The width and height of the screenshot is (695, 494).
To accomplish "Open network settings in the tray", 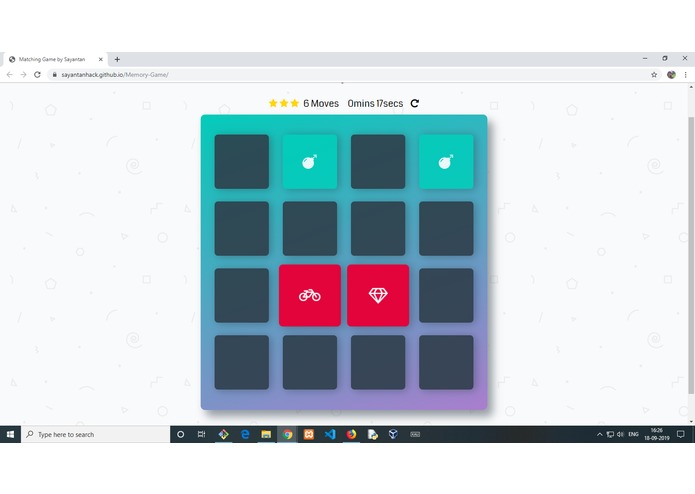I will [610, 435].
